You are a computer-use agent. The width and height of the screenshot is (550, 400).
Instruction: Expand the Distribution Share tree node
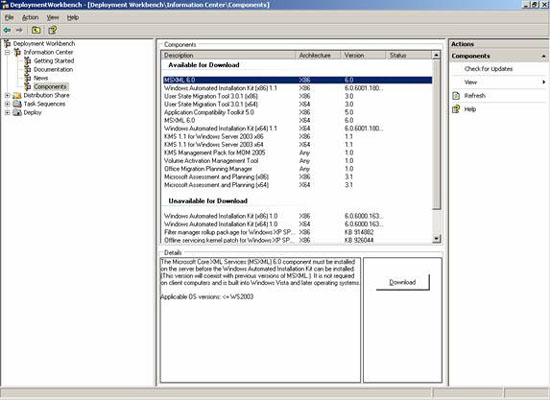7,95
